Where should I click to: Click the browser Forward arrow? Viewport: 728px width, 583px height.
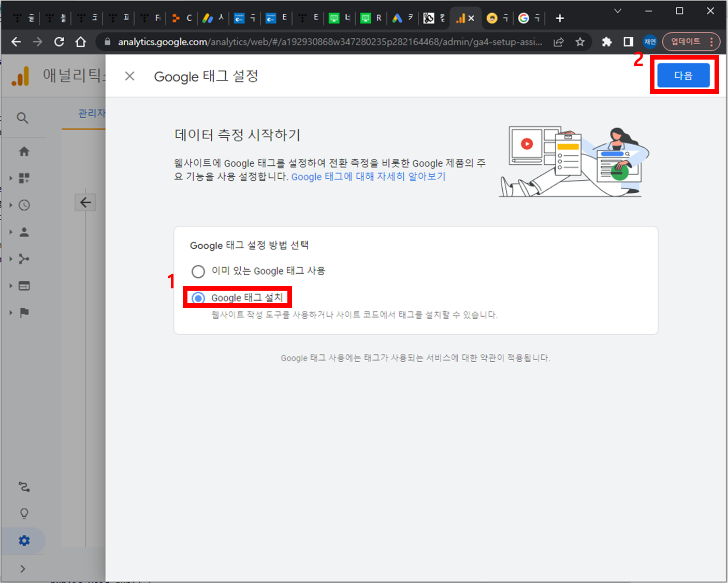click(x=37, y=42)
